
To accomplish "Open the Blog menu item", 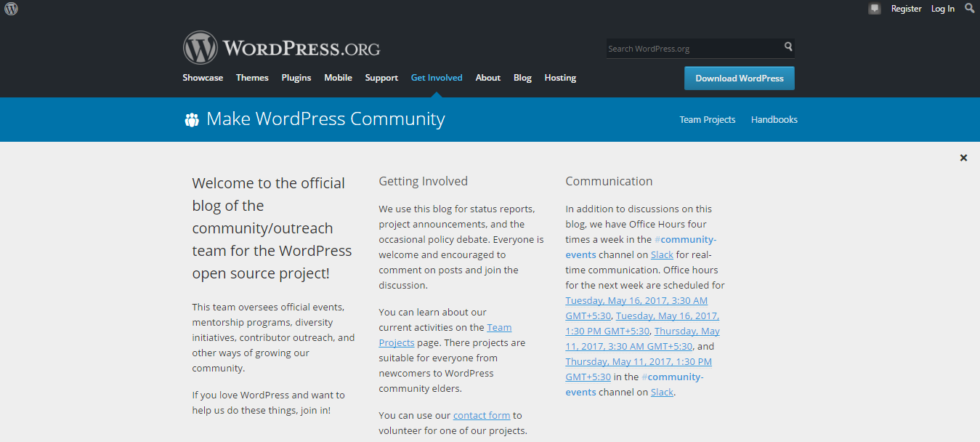I will pos(522,78).
